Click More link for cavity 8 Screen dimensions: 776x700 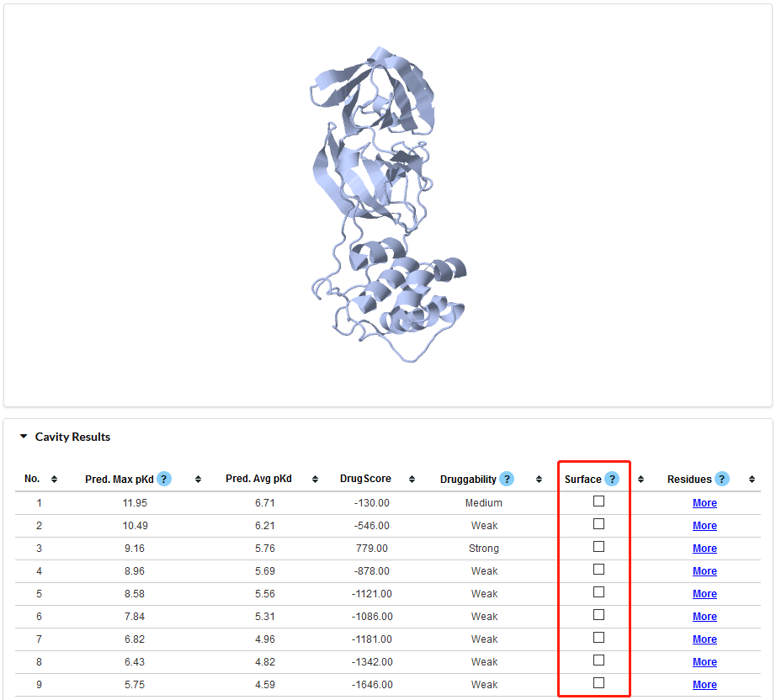[704, 662]
